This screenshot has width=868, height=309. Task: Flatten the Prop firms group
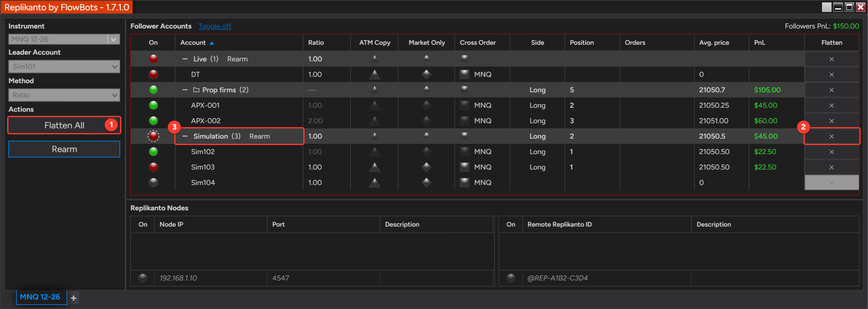832,90
